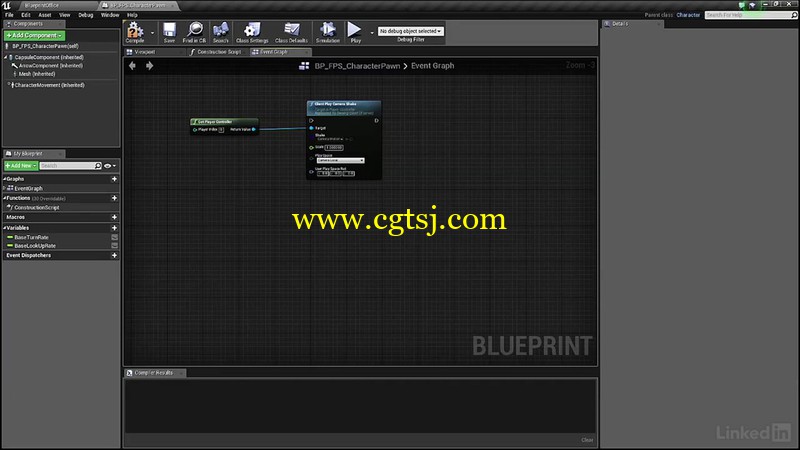Open Find in CB
The height and width of the screenshot is (450, 800).
[194, 32]
